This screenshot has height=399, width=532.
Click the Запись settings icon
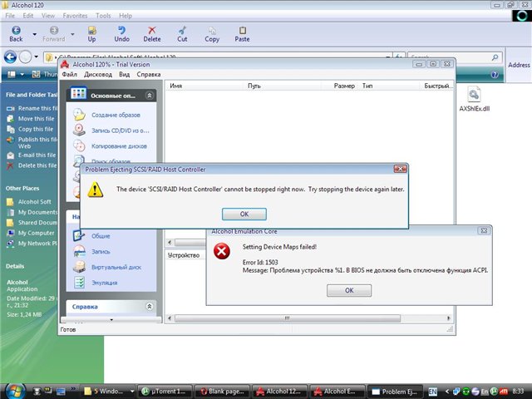tap(79, 251)
